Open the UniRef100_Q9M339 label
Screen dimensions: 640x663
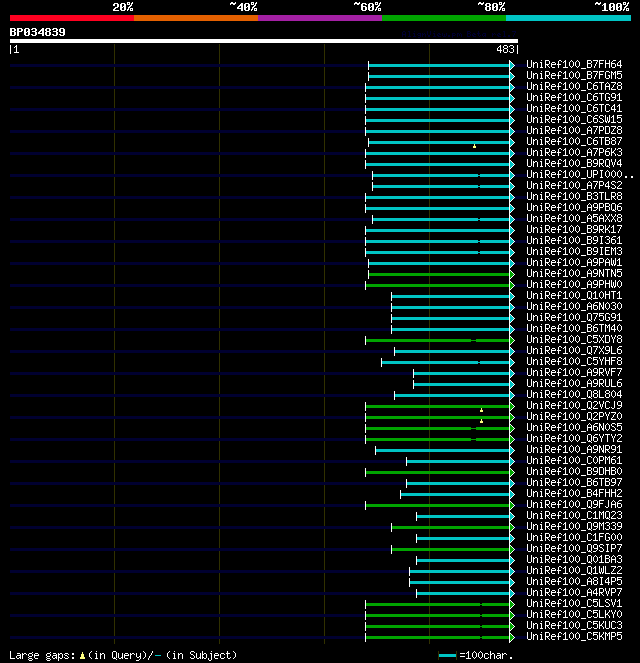point(574,526)
